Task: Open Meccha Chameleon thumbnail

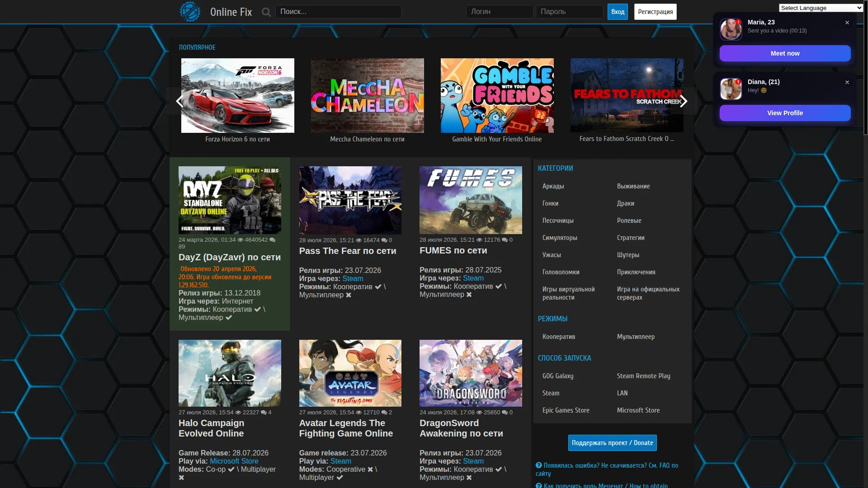Action: 368,95
